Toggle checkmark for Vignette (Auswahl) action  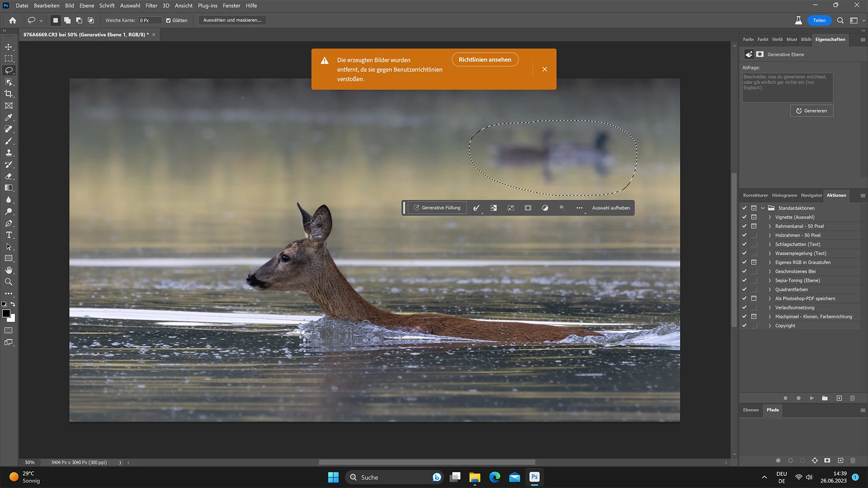744,217
